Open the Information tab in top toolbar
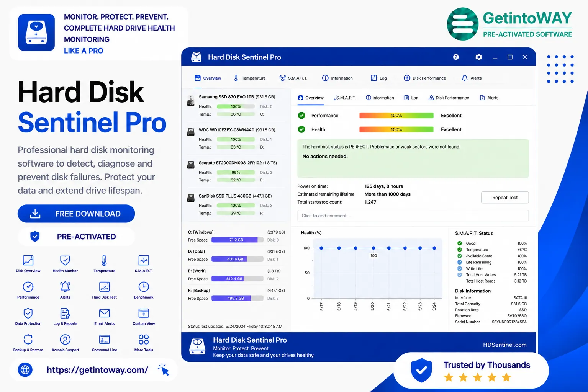Image resolution: width=588 pixels, height=392 pixels. pos(337,78)
